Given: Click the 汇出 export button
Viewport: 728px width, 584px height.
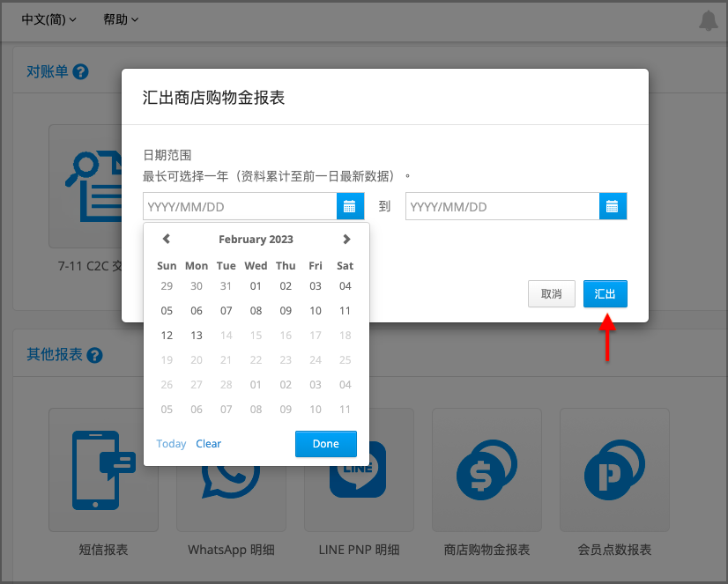Looking at the screenshot, I should 605,293.
